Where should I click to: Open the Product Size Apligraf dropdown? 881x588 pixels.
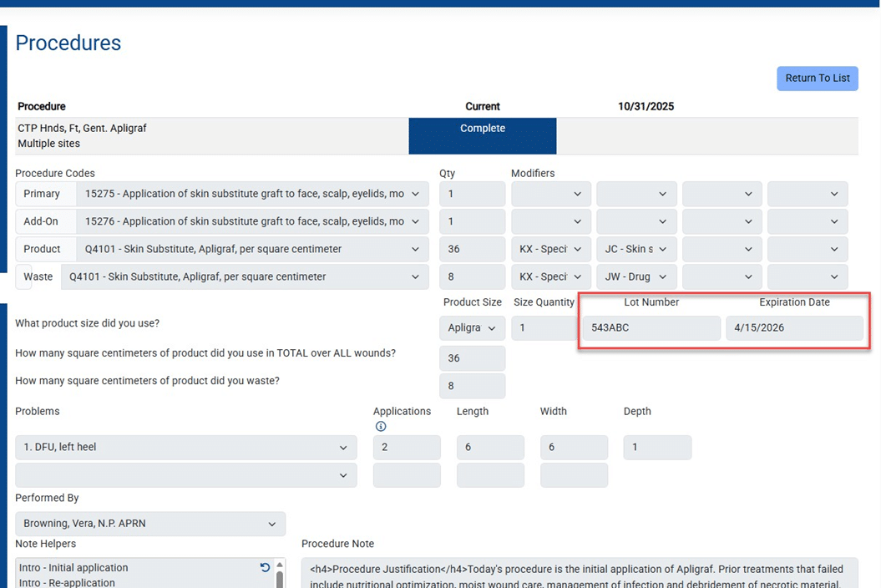click(x=472, y=328)
